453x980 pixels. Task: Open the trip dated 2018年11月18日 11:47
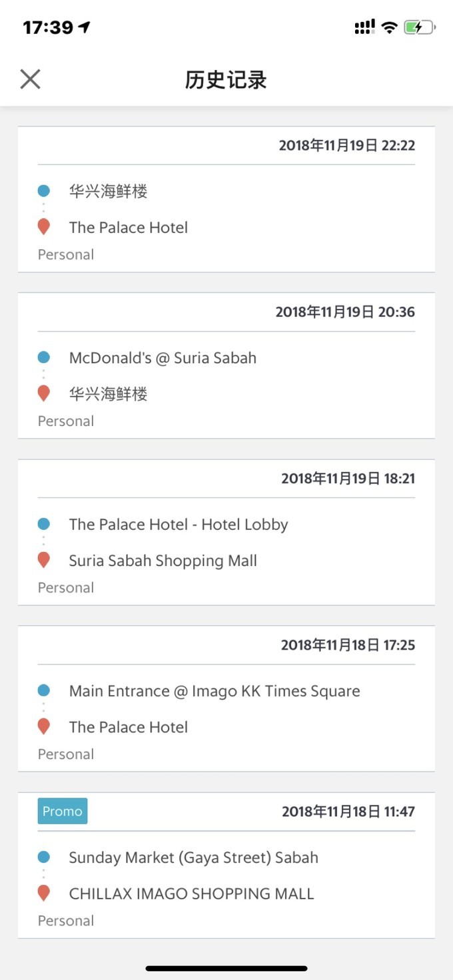coord(226,865)
